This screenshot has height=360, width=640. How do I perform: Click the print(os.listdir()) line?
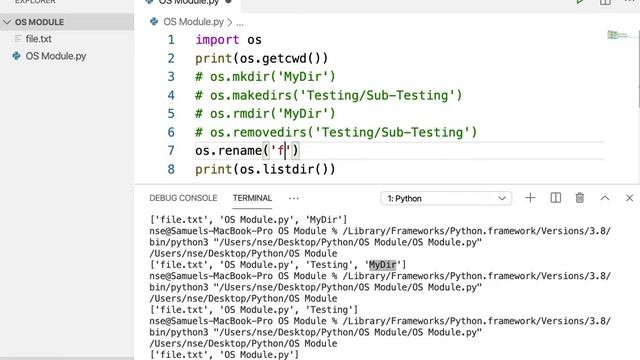pos(265,169)
